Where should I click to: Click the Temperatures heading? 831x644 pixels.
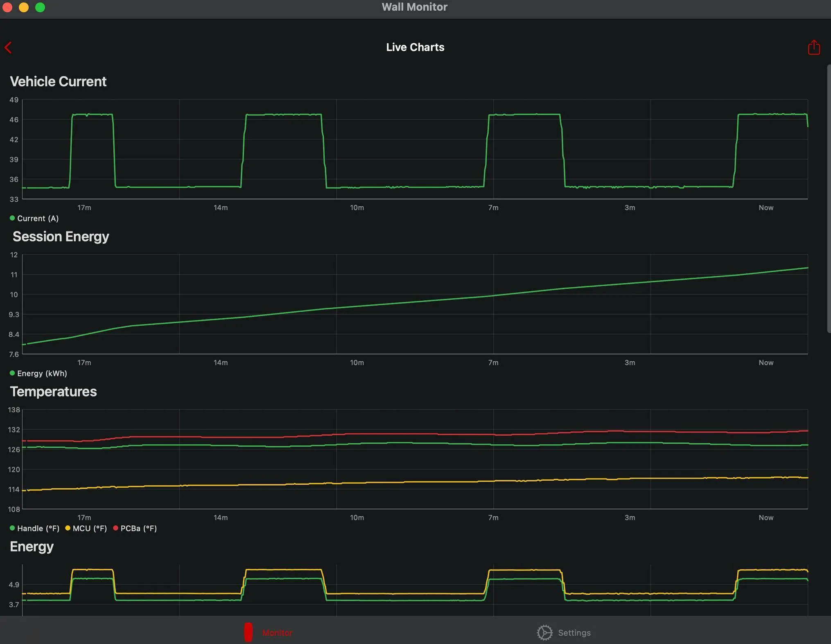[53, 392]
